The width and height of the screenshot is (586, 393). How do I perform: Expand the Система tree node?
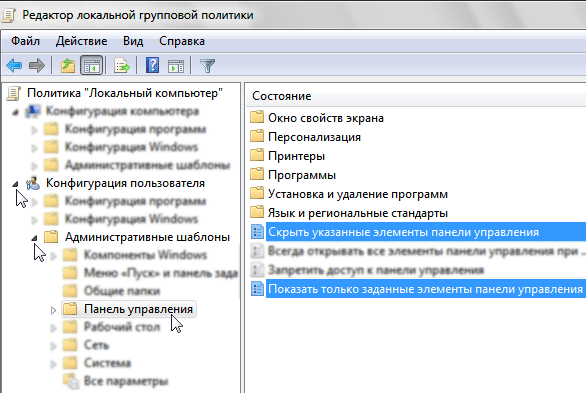[53, 364]
